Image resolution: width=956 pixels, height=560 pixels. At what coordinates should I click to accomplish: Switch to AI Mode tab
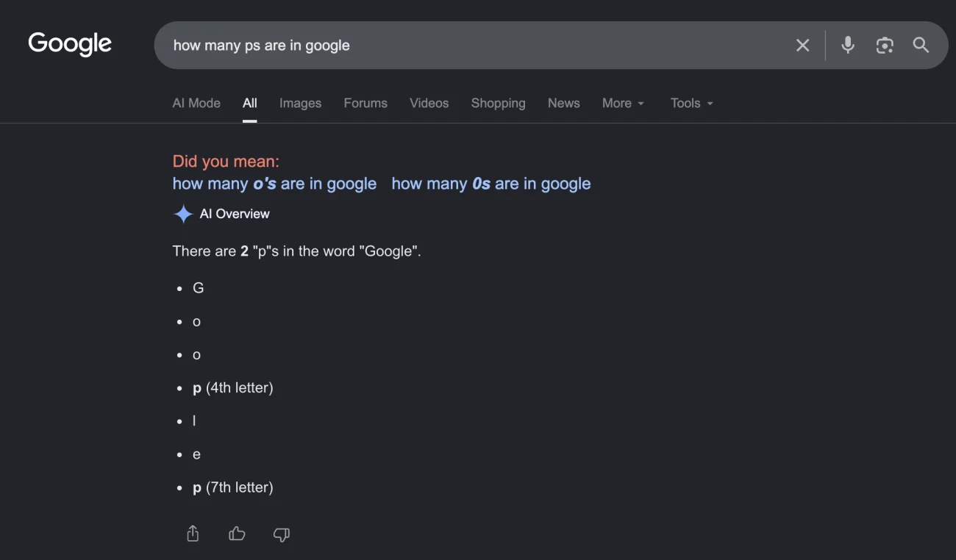pos(196,104)
